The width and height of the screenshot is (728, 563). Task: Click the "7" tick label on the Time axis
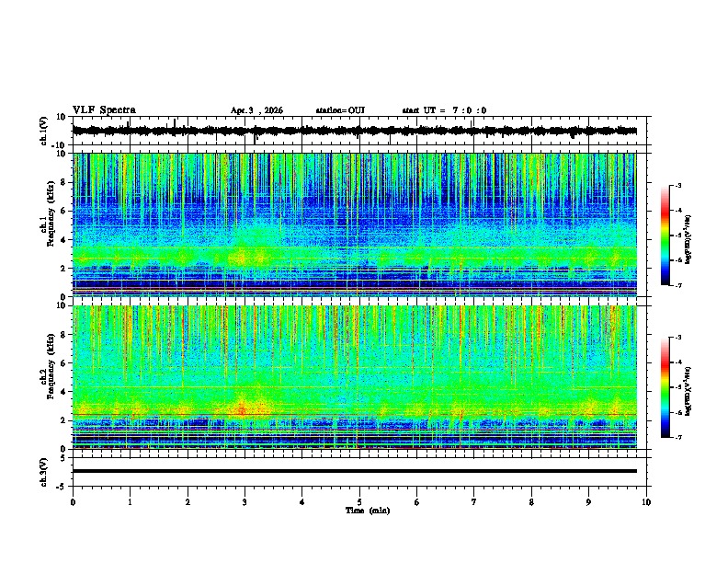coord(474,502)
